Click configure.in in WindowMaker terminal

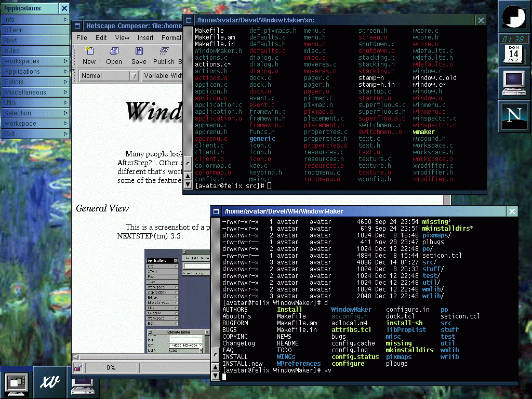pos(407,310)
